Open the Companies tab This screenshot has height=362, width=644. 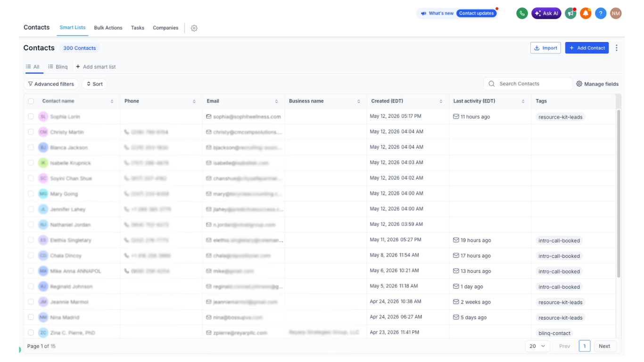pos(165,28)
